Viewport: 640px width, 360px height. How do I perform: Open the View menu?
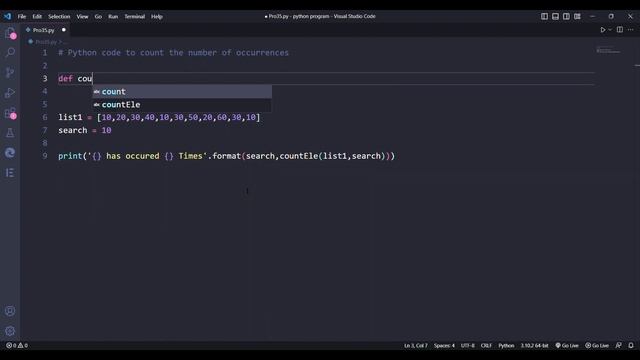(x=82, y=16)
